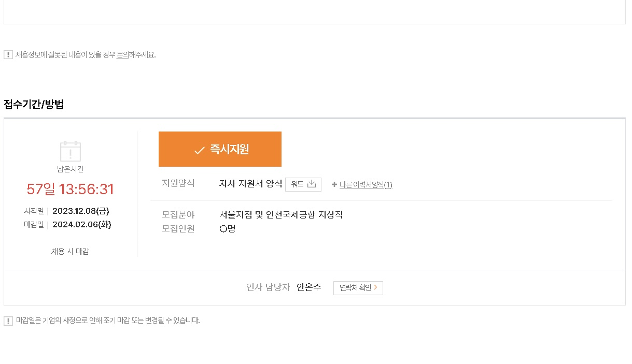The height and width of the screenshot is (364, 632).
Task: Click the exclamation icon beside 채용정보 notice
Action: point(8,54)
